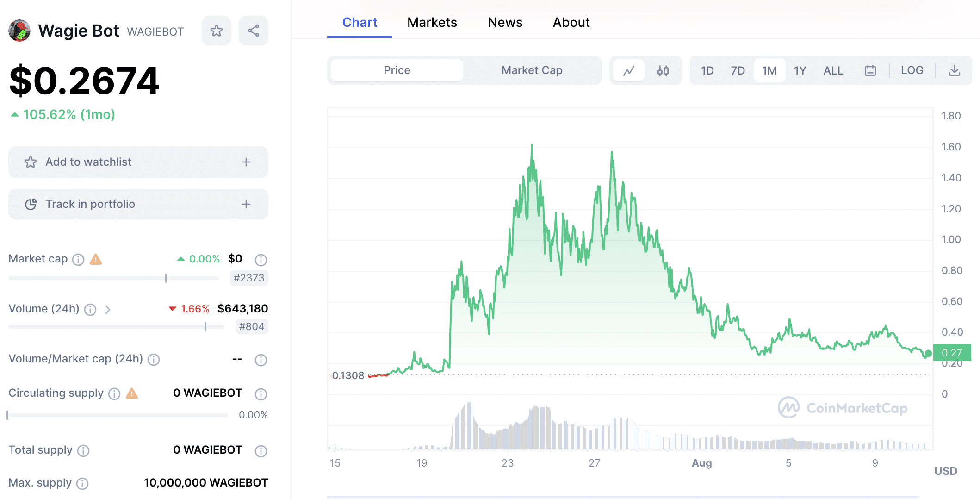
Task: Click Add to watchlist button
Action: point(138,162)
